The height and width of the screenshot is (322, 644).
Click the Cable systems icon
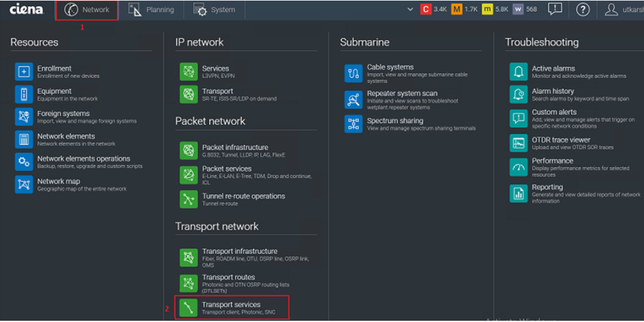click(353, 74)
